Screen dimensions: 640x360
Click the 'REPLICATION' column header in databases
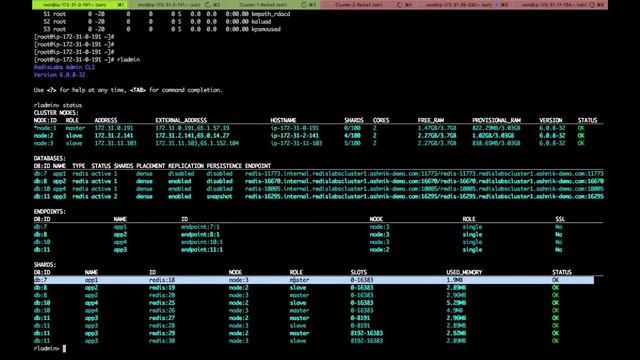click(x=186, y=166)
